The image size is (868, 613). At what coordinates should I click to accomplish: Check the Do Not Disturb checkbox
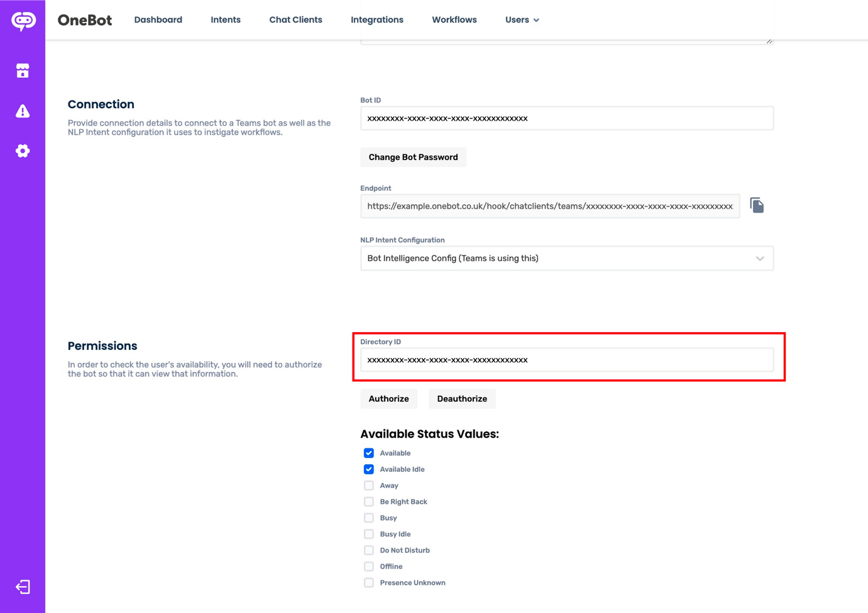369,550
